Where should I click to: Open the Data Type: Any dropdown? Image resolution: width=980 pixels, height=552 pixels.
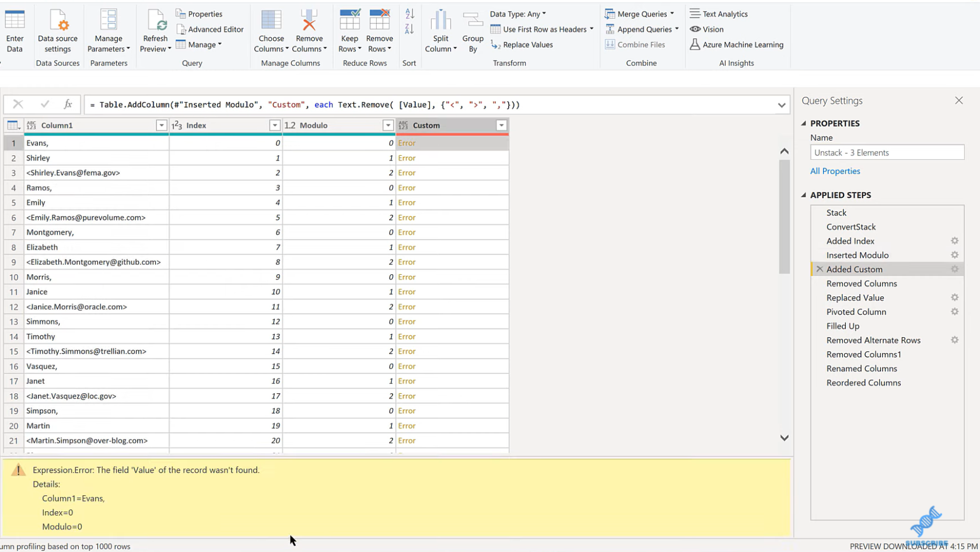tap(518, 14)
